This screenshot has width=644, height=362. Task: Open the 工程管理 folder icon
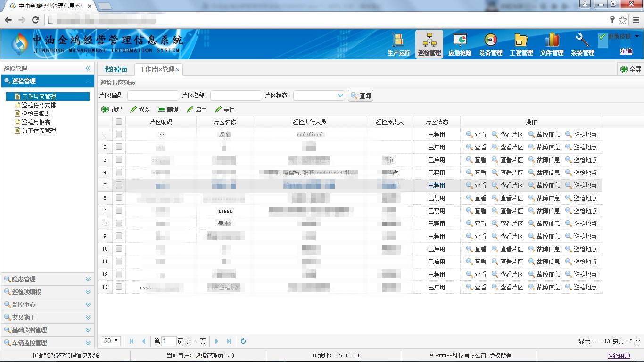point(521,41)
